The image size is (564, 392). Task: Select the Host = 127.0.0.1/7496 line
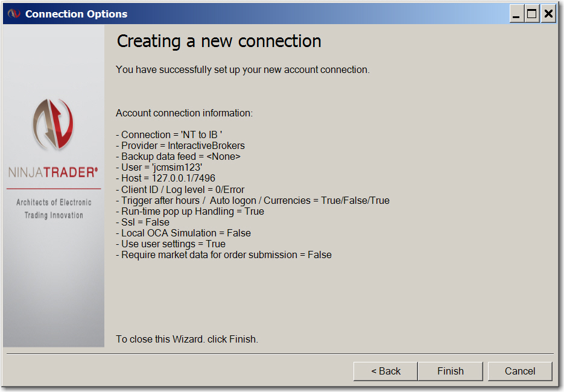165,178
